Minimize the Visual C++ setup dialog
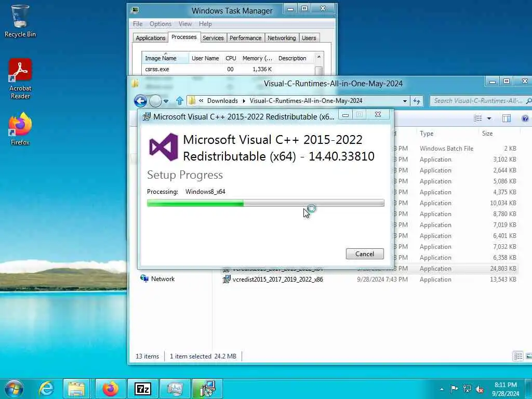The width and height of the screenshot is (532, 399). tap(345, 115)
